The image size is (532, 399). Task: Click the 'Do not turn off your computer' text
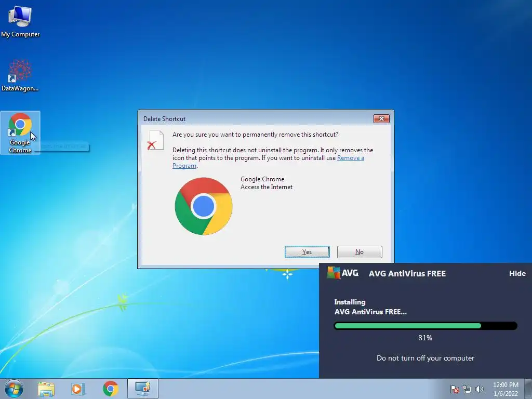(425, 358)
